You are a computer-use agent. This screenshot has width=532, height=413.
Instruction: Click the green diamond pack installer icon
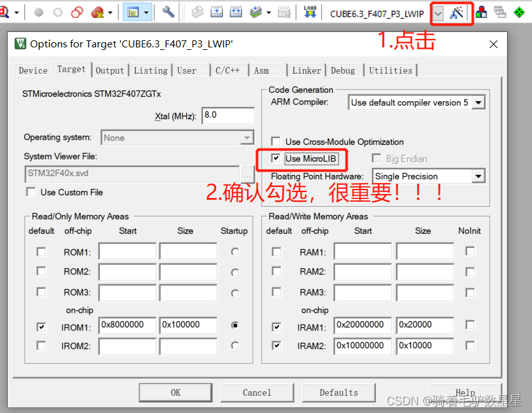tap(519, 13)
